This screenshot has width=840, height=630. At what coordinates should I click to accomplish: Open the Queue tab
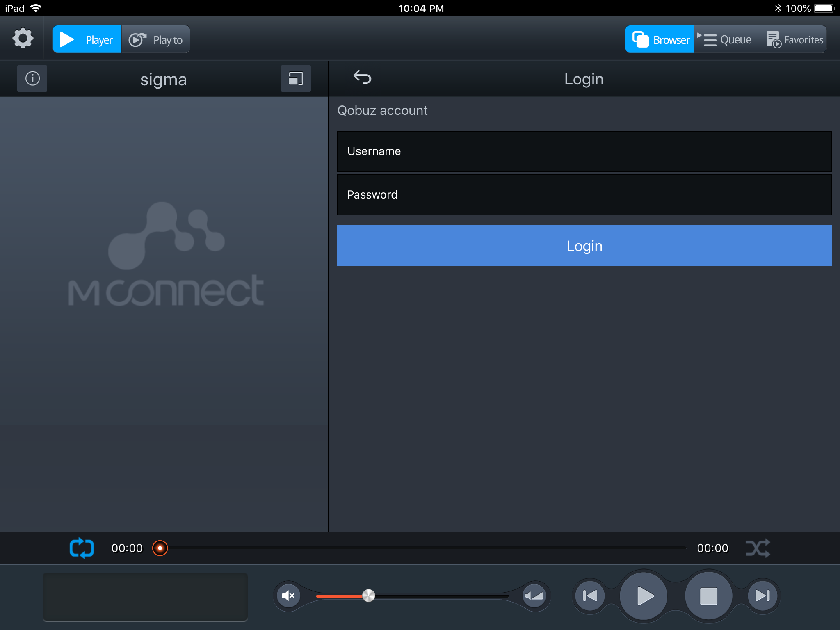726,40
